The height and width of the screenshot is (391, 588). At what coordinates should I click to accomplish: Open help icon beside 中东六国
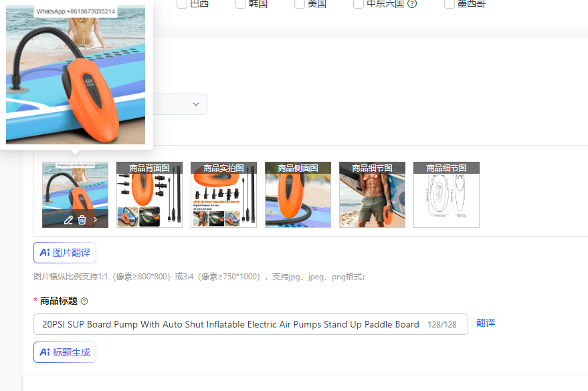412,4
